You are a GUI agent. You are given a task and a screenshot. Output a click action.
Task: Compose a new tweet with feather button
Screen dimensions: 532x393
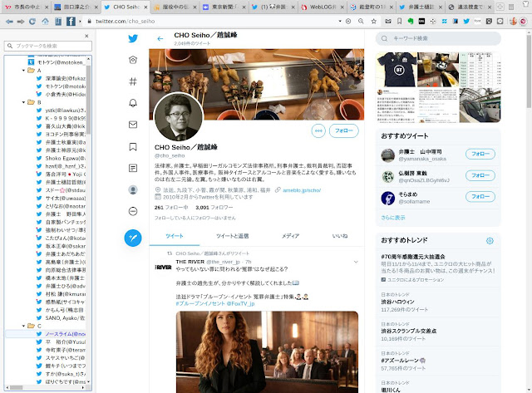(133, 238)
